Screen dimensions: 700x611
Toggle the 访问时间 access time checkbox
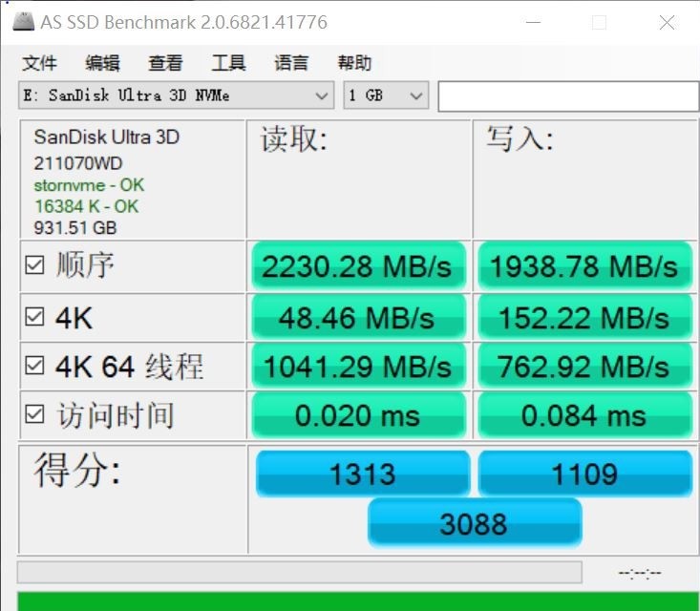pos(34,414)
